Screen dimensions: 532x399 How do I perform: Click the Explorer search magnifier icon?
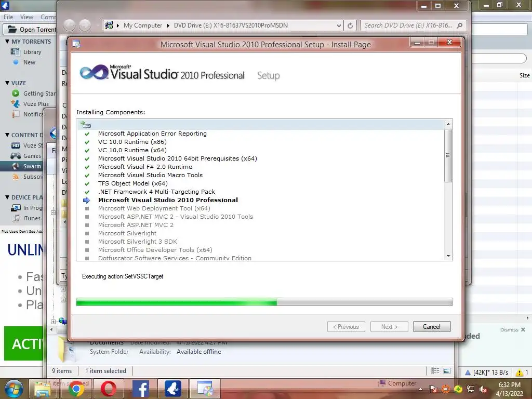tap(460, 25)
